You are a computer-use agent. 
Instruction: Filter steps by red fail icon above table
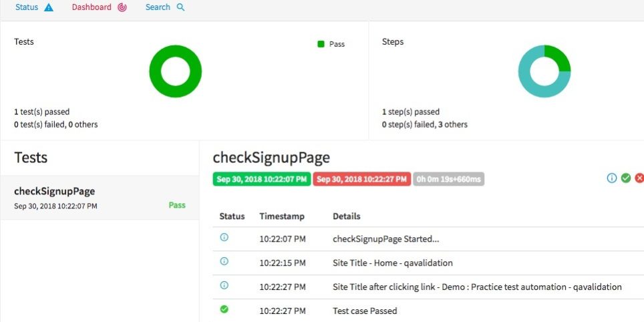[639, 178]
